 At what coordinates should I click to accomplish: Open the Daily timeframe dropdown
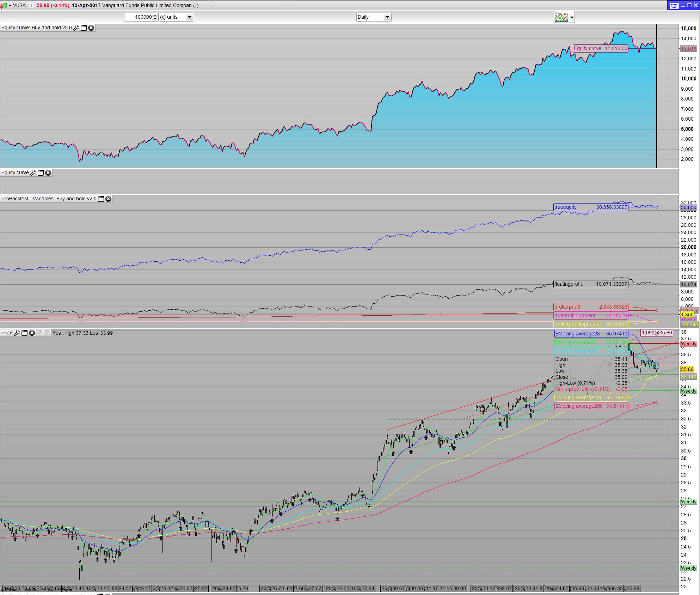coord(387,17)
